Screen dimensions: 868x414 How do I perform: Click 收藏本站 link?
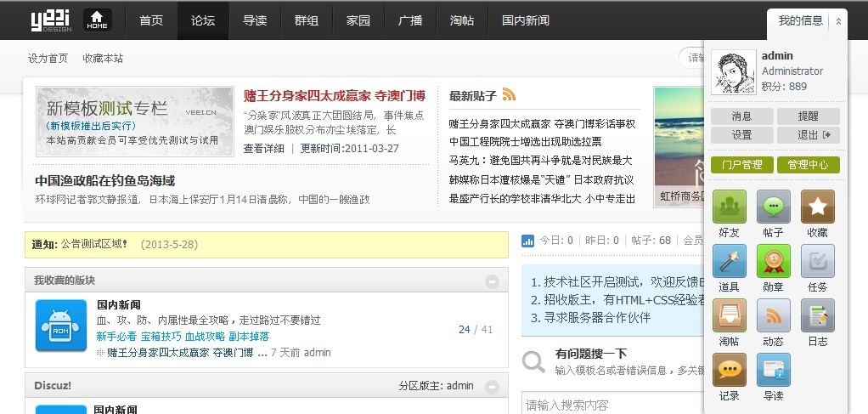pyautogui.click(x=103, y=58)
